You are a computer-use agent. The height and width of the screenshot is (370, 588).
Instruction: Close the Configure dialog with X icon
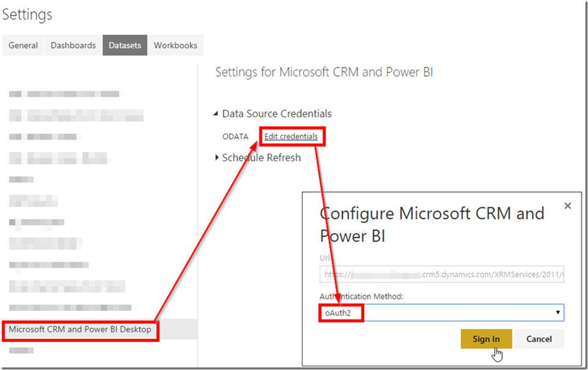pyautogui.click(x=568, y=206)
